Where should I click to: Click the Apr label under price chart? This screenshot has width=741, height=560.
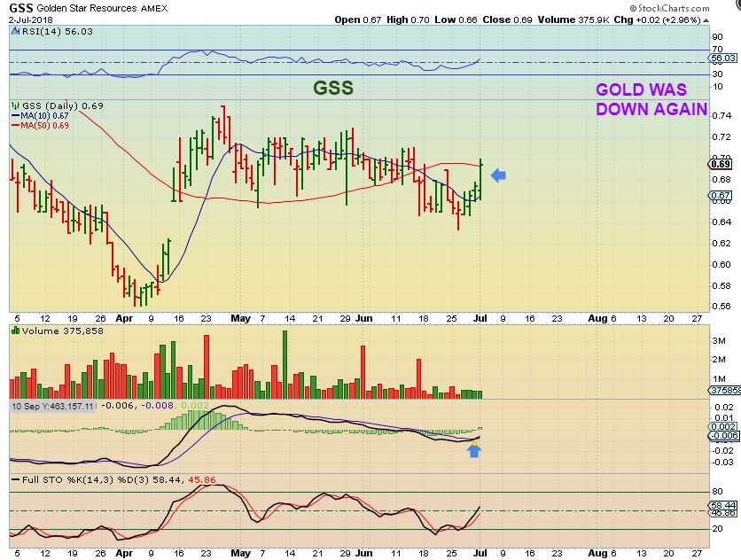[124, 318]
